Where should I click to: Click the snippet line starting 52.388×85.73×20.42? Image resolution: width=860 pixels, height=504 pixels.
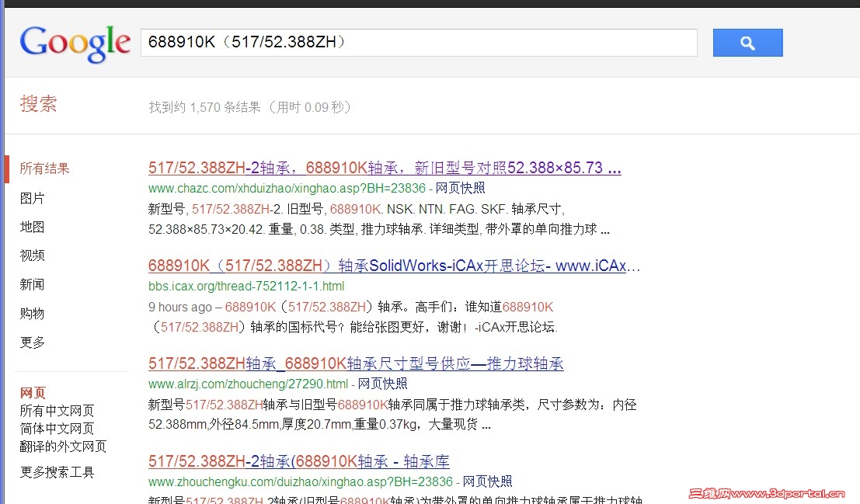(379, 228)
